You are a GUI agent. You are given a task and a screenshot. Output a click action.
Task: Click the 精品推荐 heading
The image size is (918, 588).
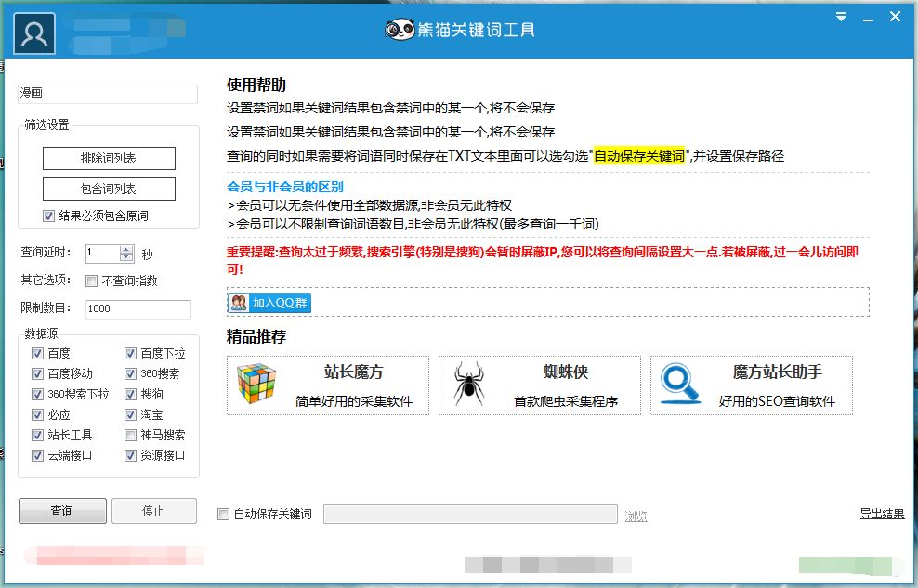point(256,336)
